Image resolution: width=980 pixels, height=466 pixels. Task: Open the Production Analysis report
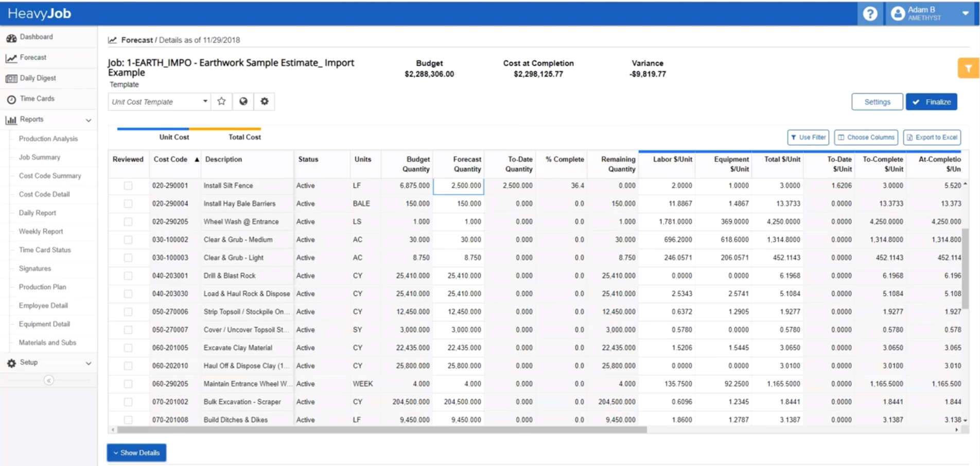[x=48, y=139]
